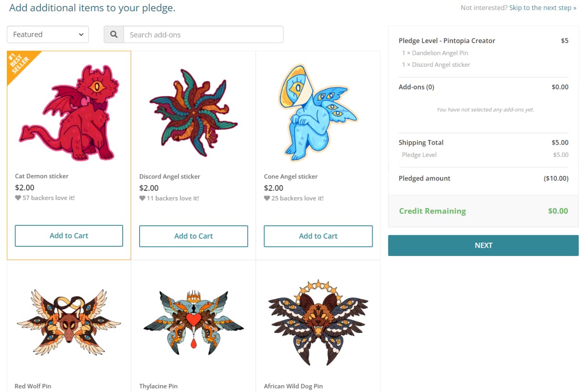Add Cat Demon sticker to cart

pyautogui.click(x=69, y=236)
